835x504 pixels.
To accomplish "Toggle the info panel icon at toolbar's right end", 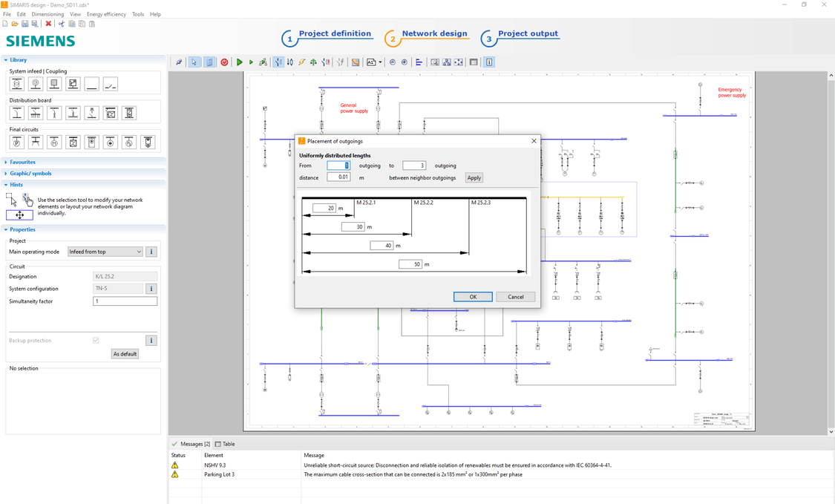I will pos(488,62).
